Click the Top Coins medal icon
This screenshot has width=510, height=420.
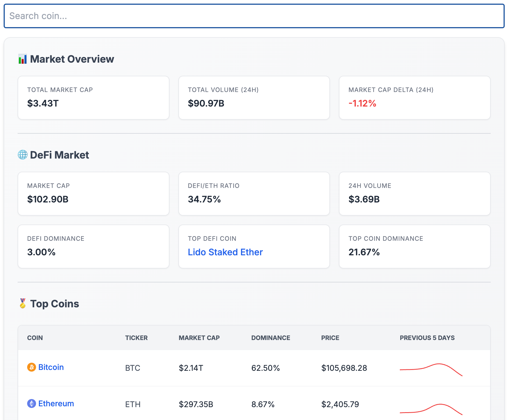point(23,303)
